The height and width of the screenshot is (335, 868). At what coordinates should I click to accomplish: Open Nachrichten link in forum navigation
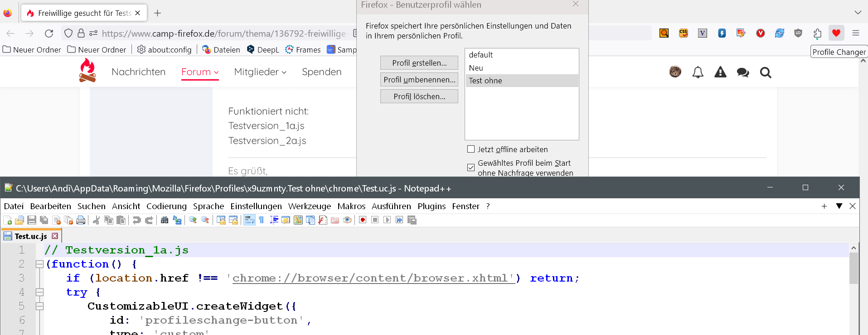[x=138, y=72]
